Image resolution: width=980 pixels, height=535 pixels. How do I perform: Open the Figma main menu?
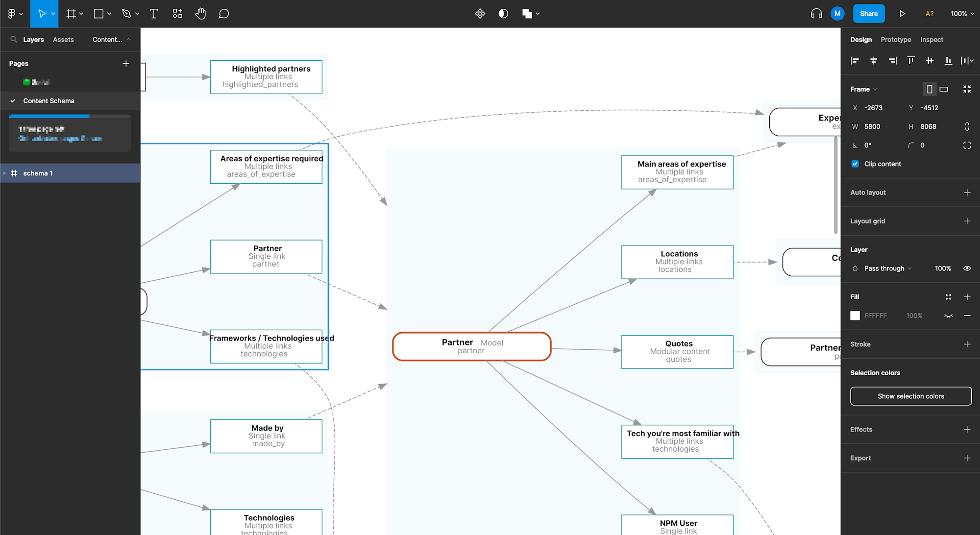tap(12, 14)
